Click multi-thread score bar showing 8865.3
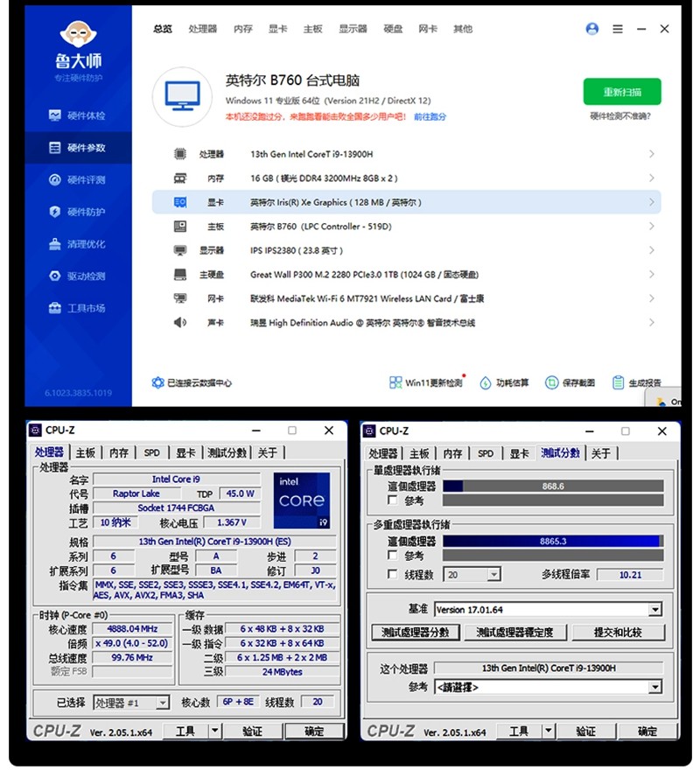The height and width of the screenshot is (784, 700). click(x=553, y=541)
